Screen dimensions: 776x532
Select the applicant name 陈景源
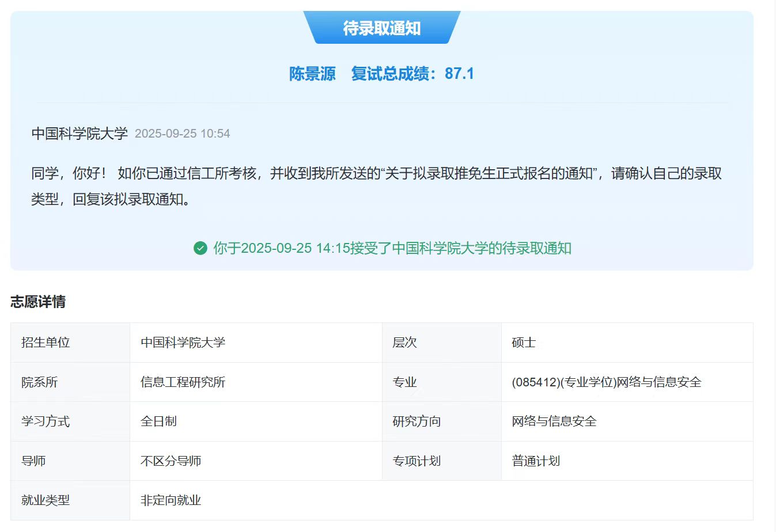pyautogui.click(x=312, y=74)
